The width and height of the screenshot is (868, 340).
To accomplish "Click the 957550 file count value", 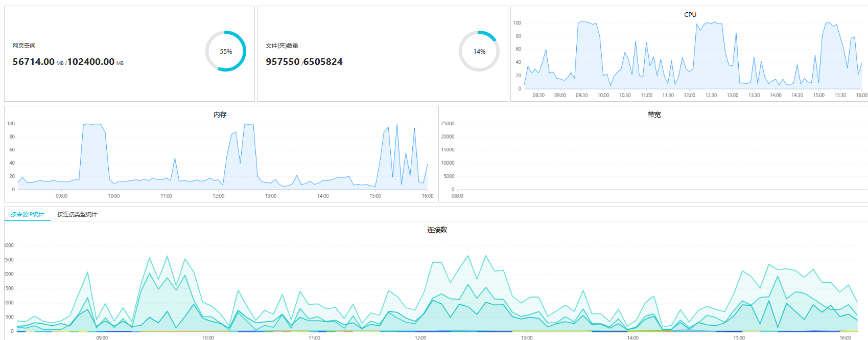I will pos(283,62).
